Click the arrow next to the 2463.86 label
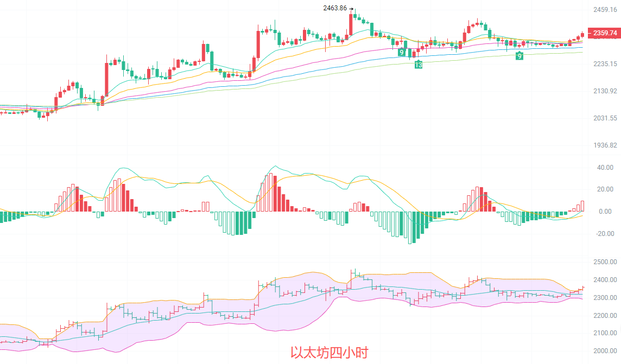The image size is (621, 364). click(351, 9)
